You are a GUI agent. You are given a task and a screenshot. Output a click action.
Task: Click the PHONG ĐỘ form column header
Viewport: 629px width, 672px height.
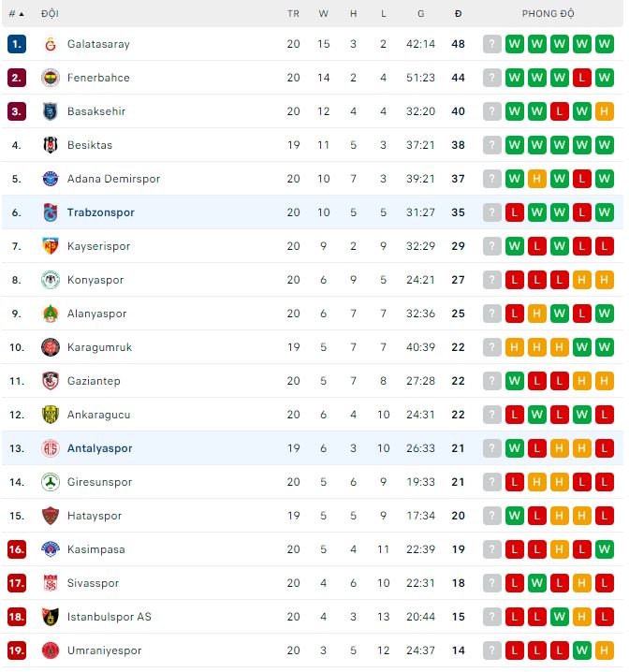(549, 14)
